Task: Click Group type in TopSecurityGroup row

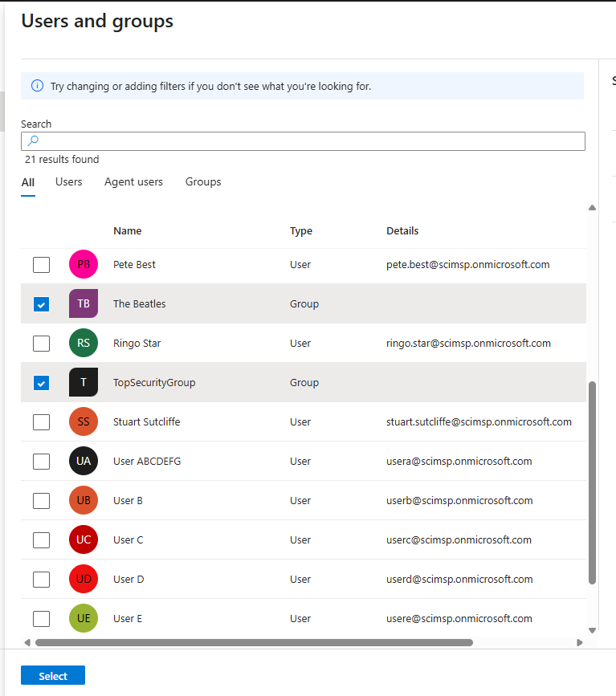Action: pyautogui.click(x=304, y=383)
